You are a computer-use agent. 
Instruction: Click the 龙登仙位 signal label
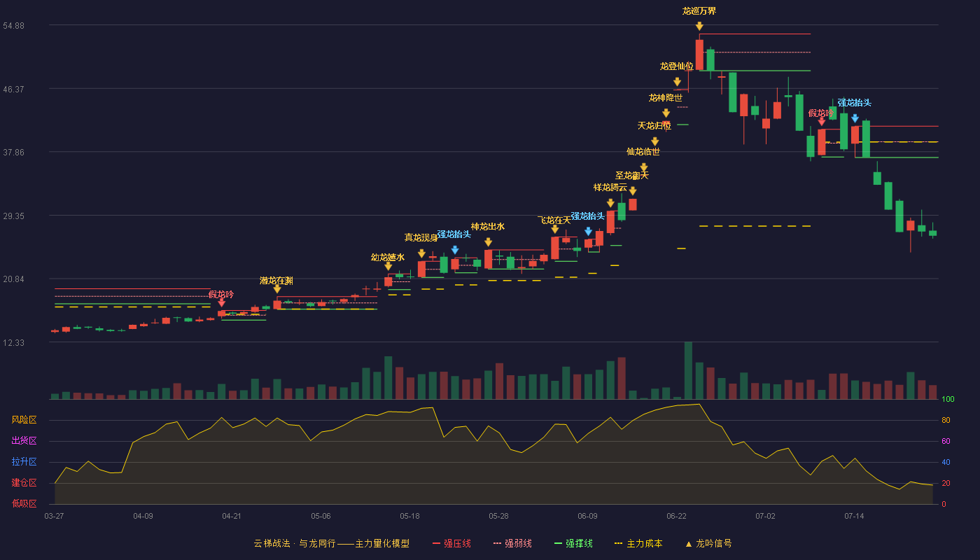click(x=677, y=66)
